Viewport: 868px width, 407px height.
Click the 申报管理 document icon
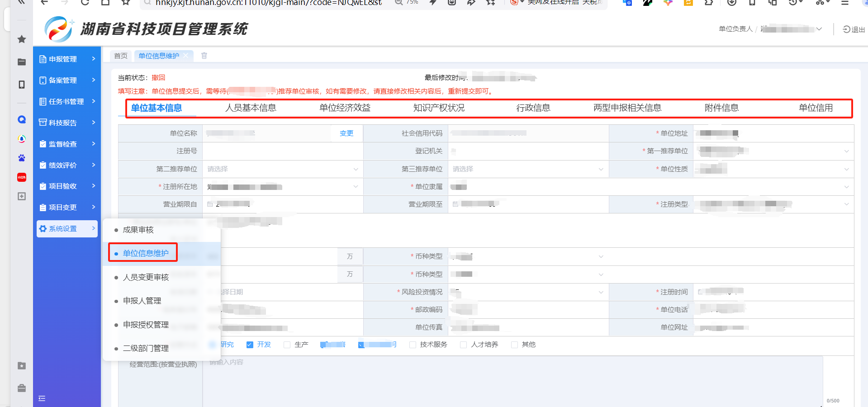pyautogui.click(x=43, y=59)
